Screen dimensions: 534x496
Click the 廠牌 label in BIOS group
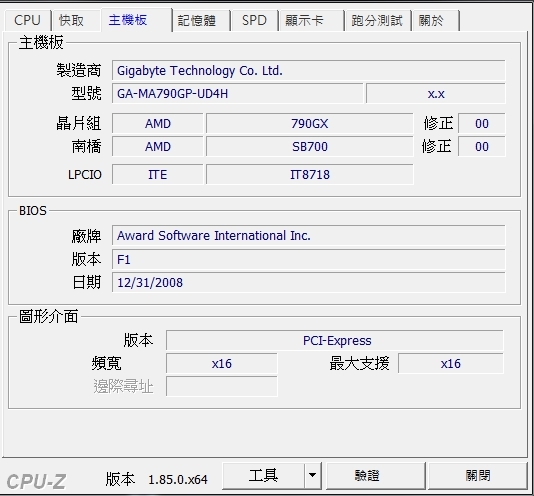86,236
